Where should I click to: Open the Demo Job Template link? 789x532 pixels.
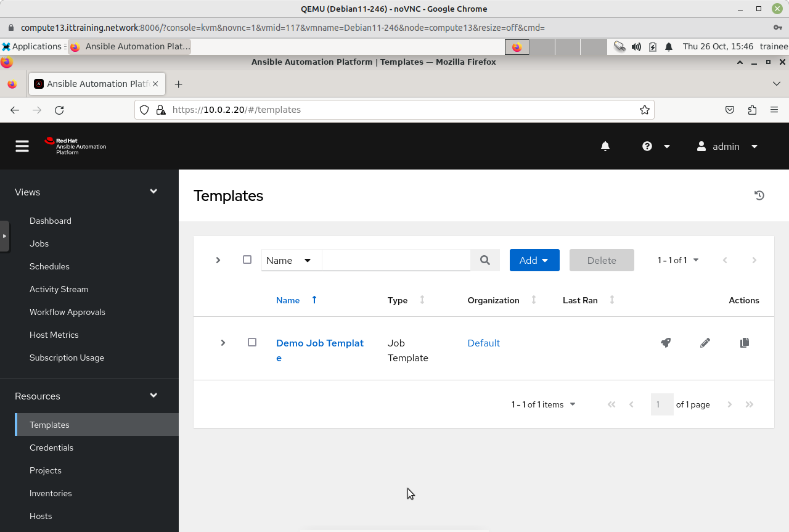tap(320, 350)
